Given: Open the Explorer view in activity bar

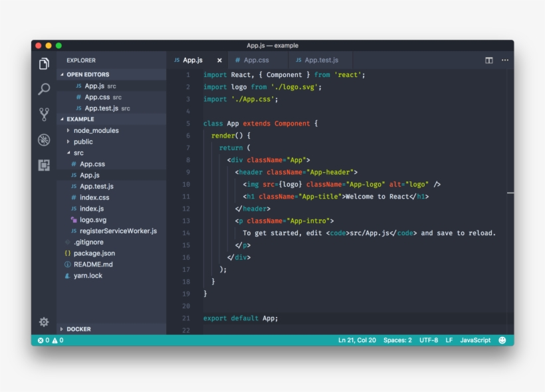Looking at the screenshot, I should point(44,64).
